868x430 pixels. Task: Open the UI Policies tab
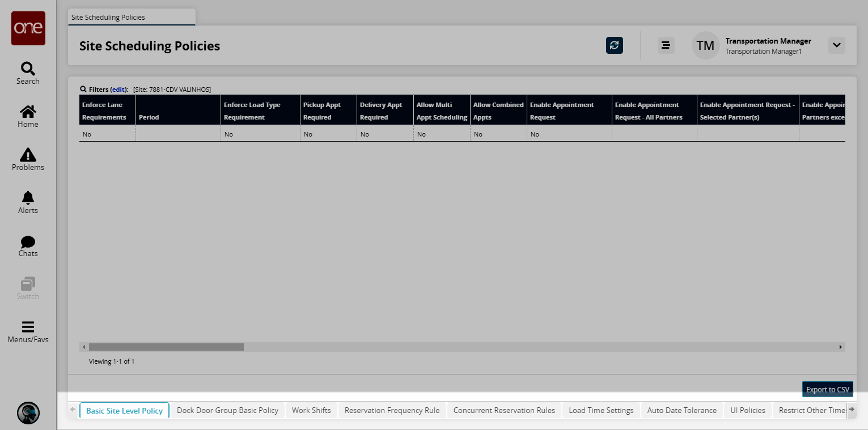748,410
